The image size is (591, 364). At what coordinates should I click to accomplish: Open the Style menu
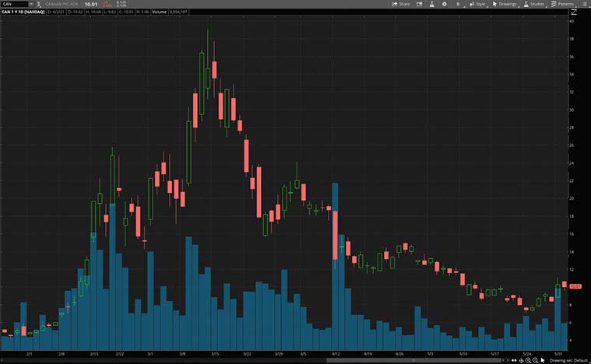(477, 4)
